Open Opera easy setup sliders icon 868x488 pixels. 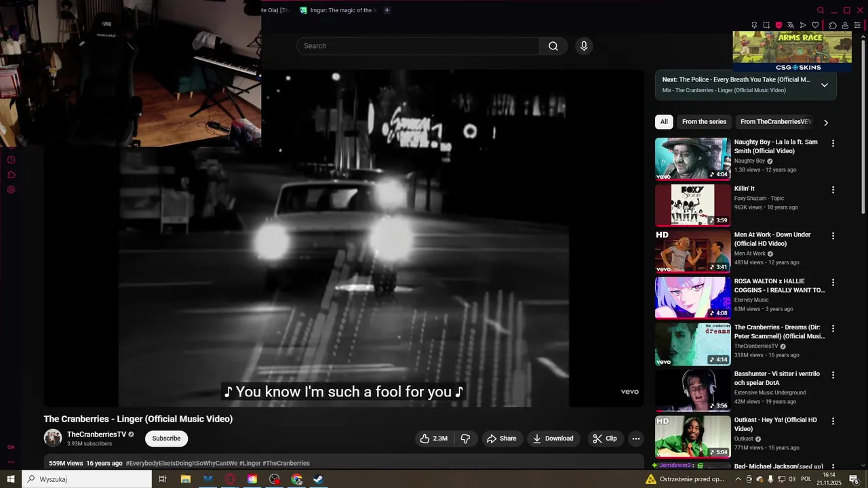[x=857, y=25]
